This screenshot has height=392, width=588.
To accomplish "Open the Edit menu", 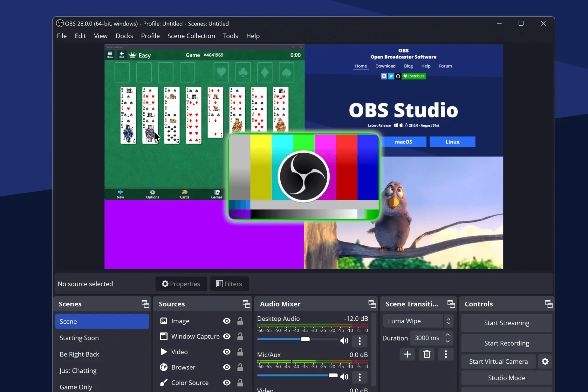I will tap(80, 36).
